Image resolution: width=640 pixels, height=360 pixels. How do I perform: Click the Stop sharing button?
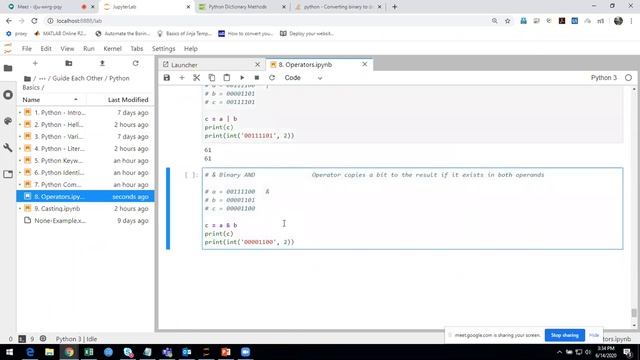tap(564, 335)
